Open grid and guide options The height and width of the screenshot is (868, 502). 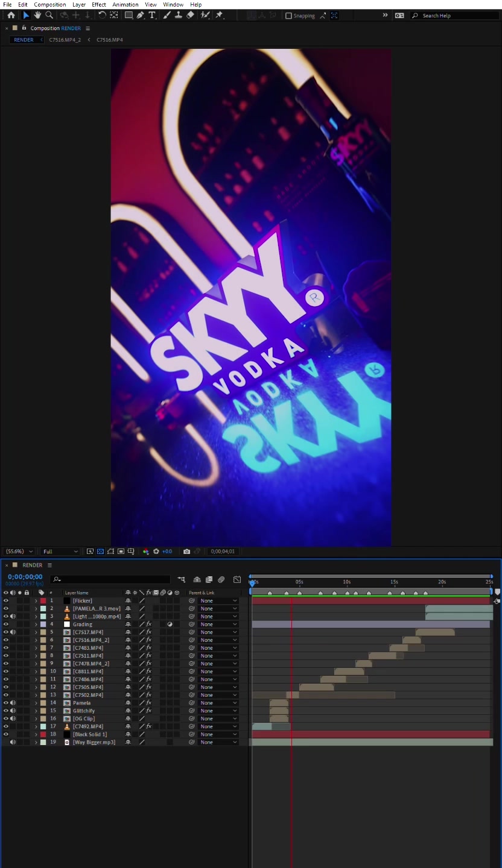point(131,552)
